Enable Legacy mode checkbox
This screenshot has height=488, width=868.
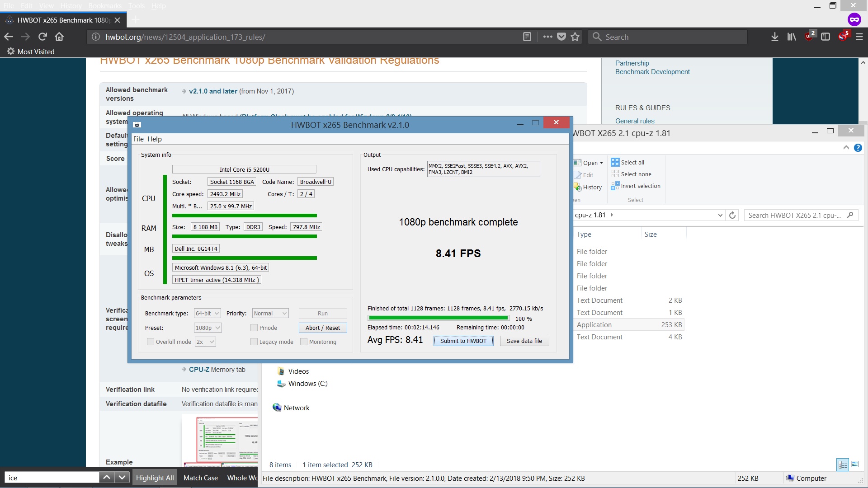click(x=254, y=342)
